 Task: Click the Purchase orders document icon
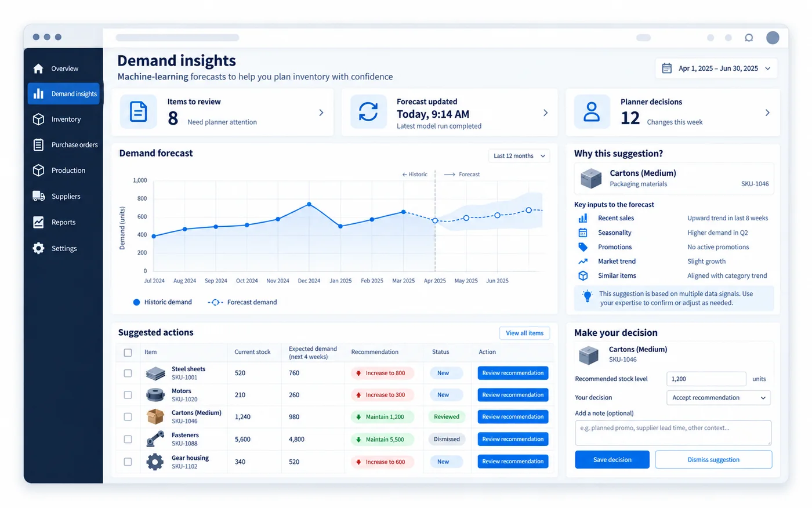point(38,145)
